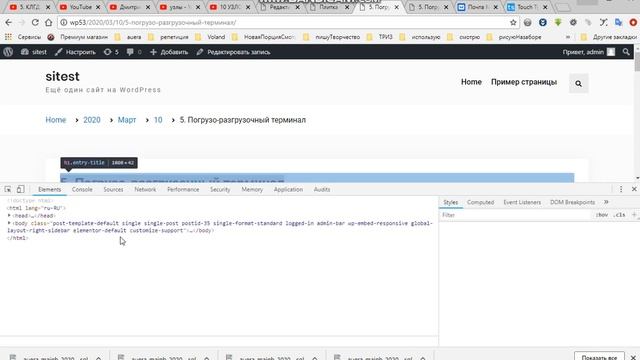
Task: Open the DOM Breakpoints pane tab
Action: tap(572, 202)
